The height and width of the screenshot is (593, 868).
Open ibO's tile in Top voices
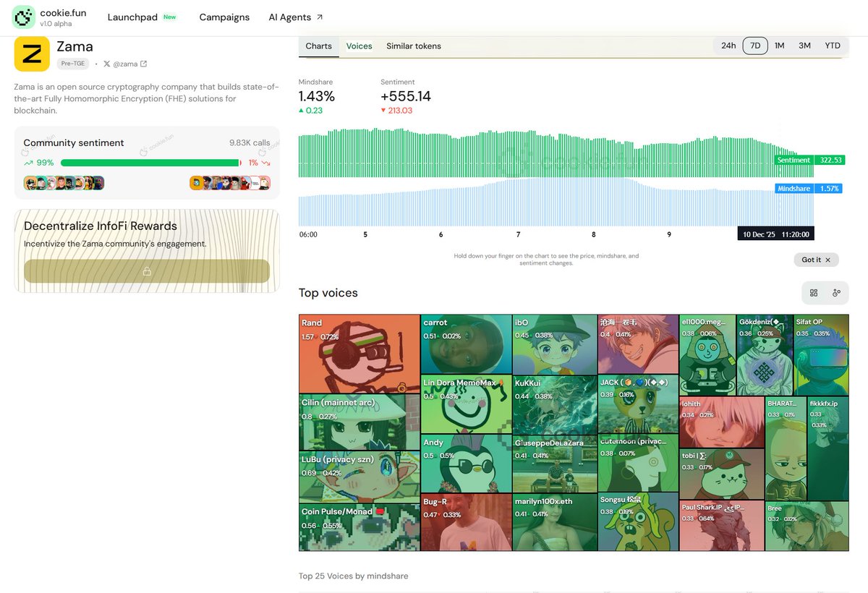(x=554, y=344)
